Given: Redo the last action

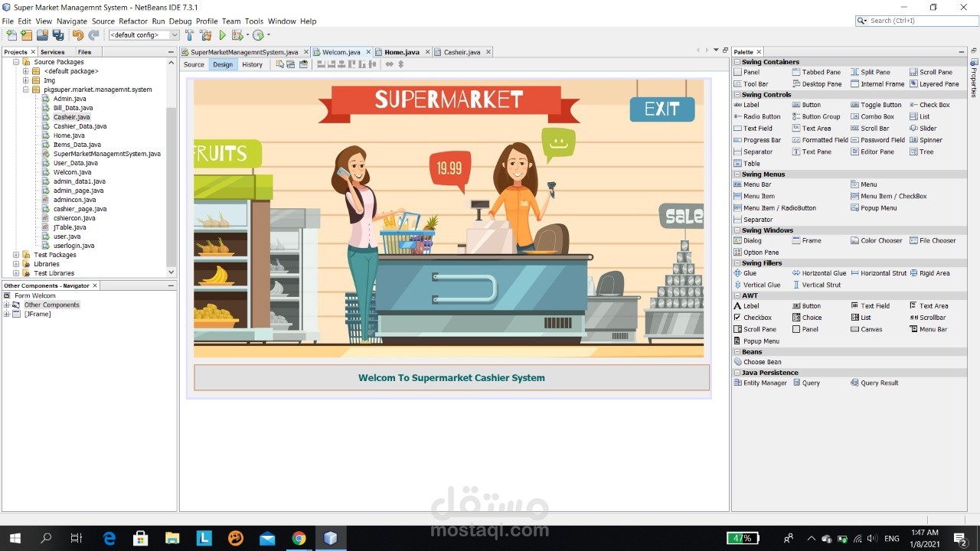Looking at the screenshot, I should 94,35.
